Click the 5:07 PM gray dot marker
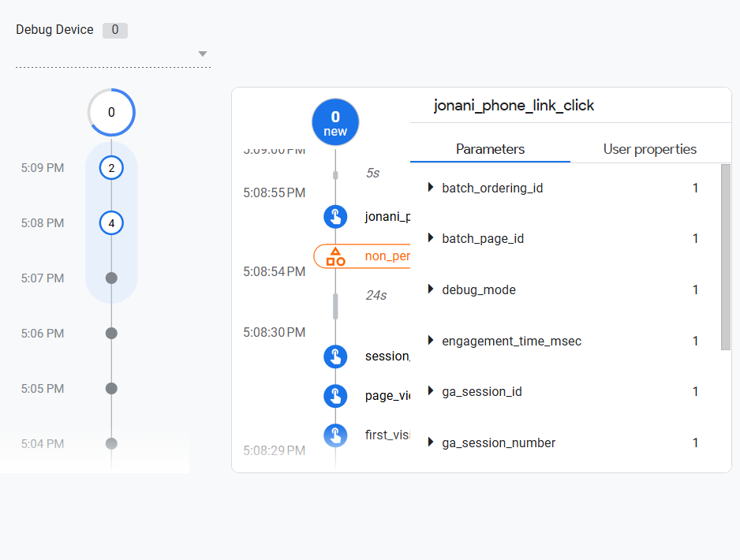This screenshot has height=560, width=740. (x=110, y=278)
